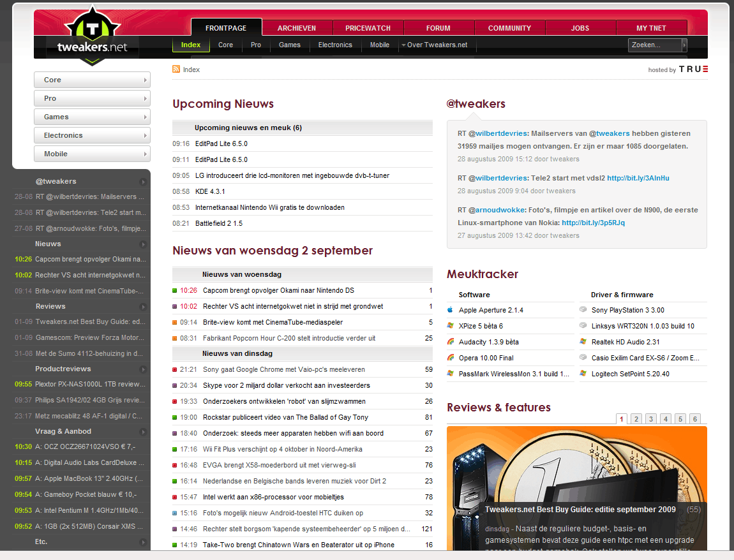The width and height of the screenshot is (734, 560).
Task: Open the Jobs tab
Action: click(580, 27)
